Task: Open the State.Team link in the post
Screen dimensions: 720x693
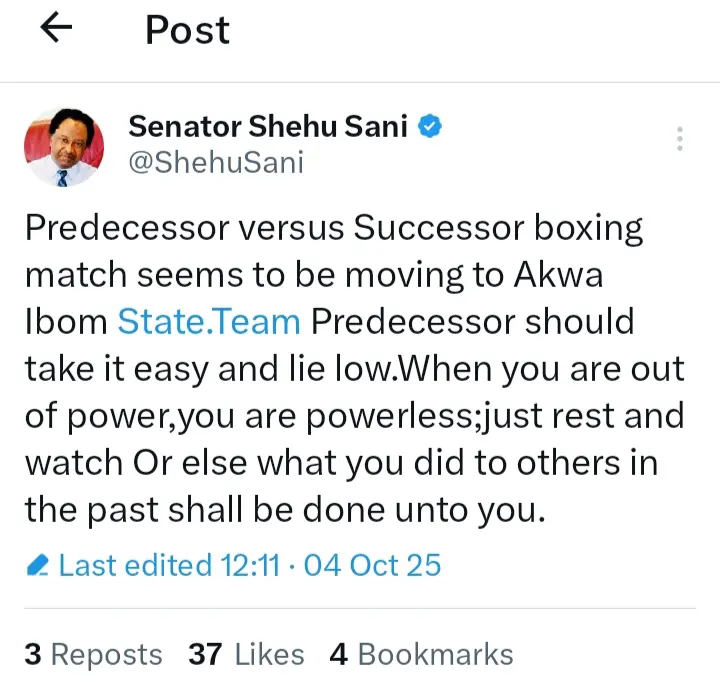Action: click(209, 321)
